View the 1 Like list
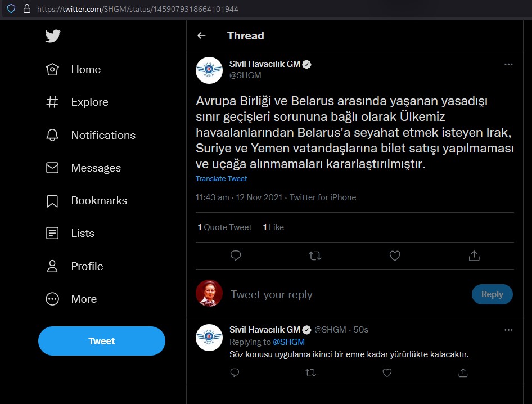Screen dimensions: 532x404 [273, 227]
